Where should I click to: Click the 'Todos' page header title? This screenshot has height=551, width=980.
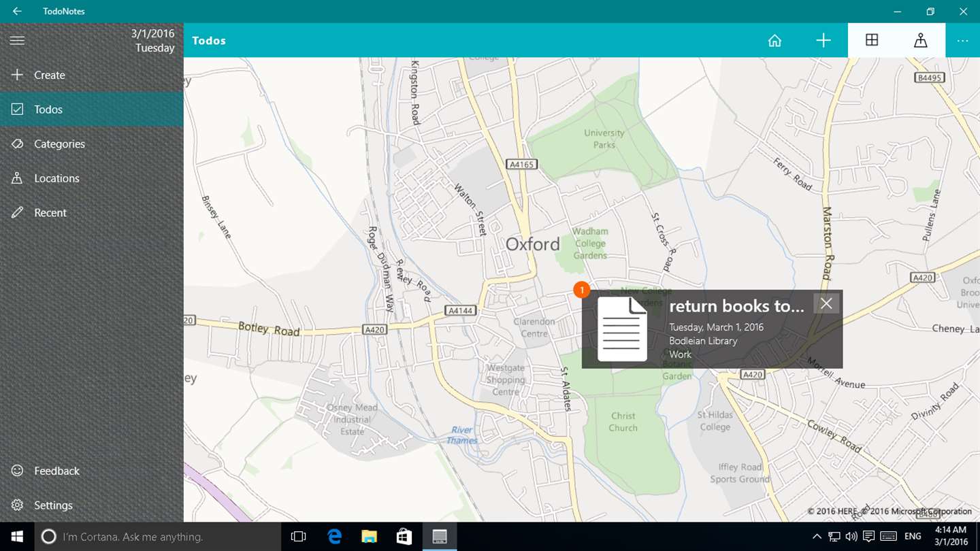[x=209, y=41]
